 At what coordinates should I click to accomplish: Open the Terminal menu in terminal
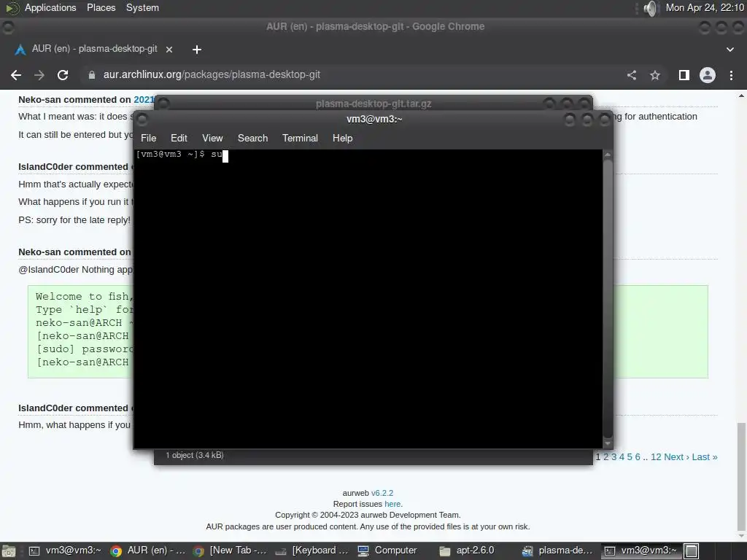click(300, 138)
